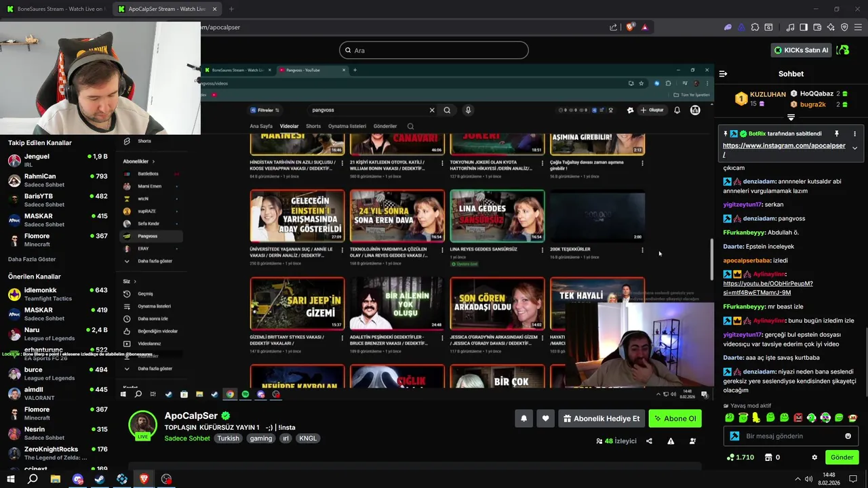This screenshot has width=868, height=488.
Task: Toggle stream notifications bell button
Action: click(524, 419)
